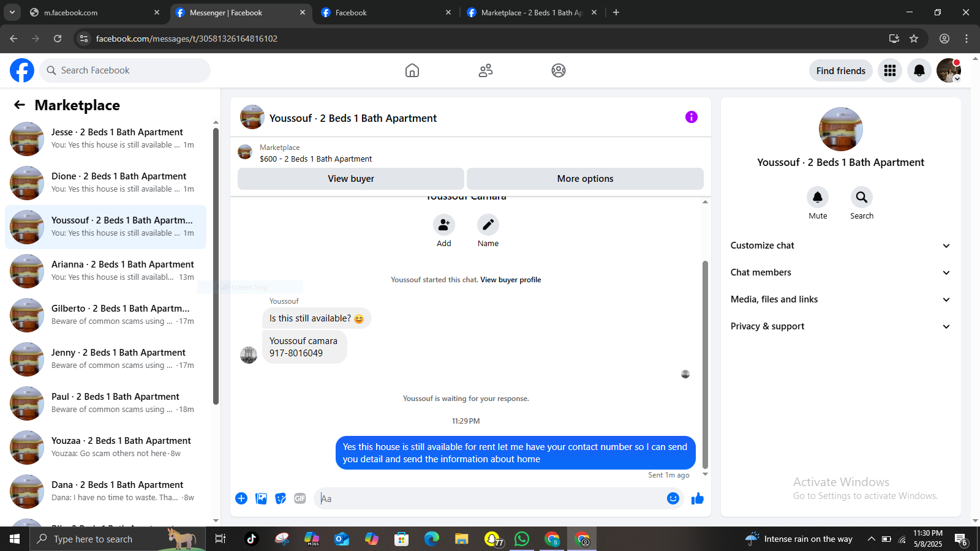Viewport: 980px width, 551px height.
Task: Open the Windows Start menu
Action: [x=15, y=539]
